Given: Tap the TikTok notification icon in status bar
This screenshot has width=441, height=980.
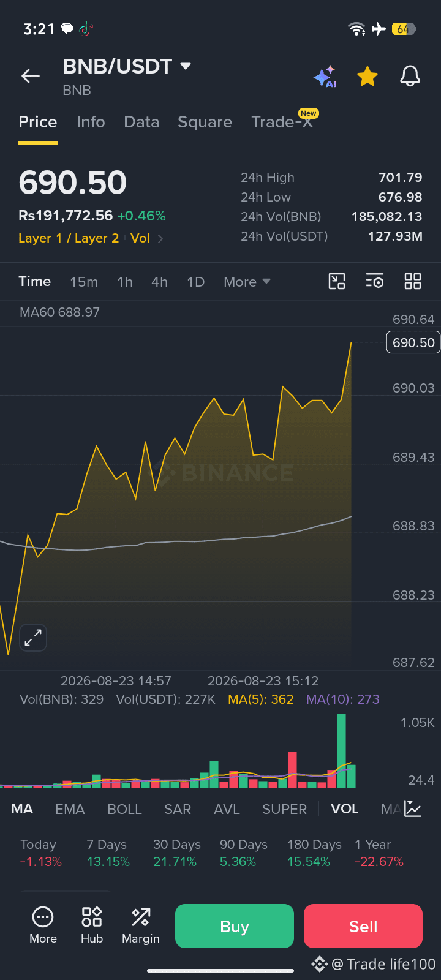Looking at the screenshot, I should pyautogui.click(x=86, y=29).
